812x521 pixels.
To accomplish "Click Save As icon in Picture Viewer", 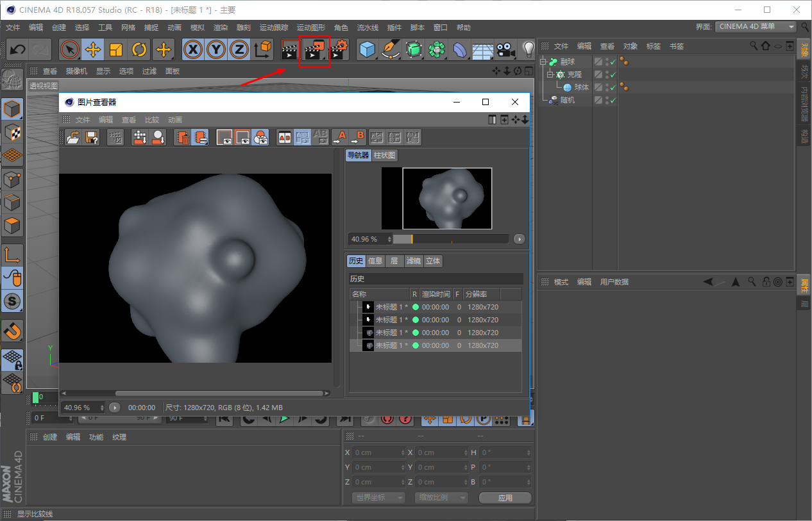I will (x=91, y=136).
